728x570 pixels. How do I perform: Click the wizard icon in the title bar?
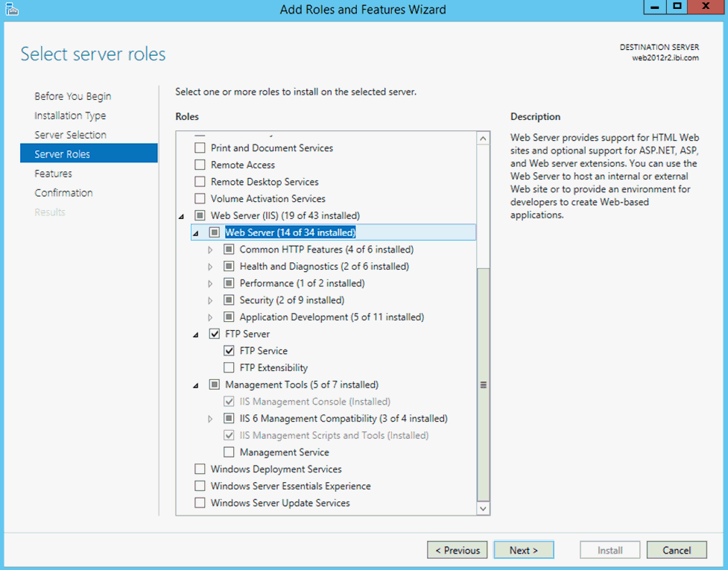[x=12, y=9]
